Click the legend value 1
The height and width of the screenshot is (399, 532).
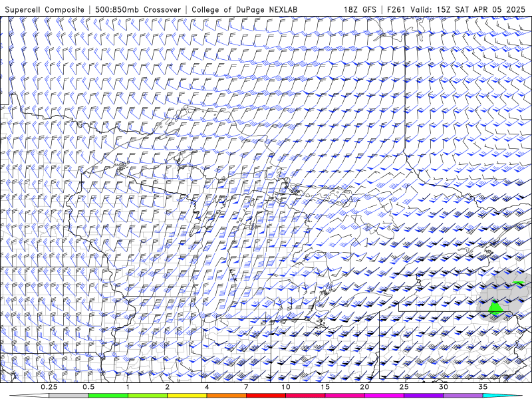[x=128, y=387]
